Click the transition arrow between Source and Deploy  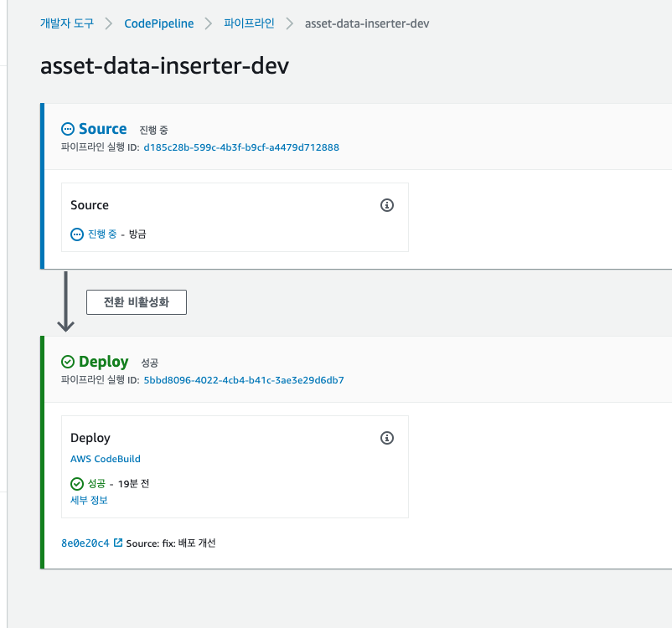[x=65, y=301]
